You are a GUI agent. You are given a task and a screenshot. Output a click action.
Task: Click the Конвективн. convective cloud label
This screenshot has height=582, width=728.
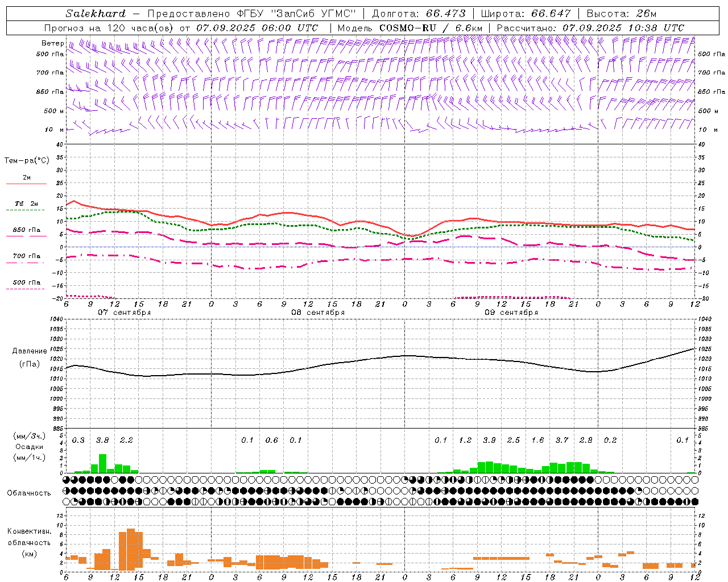pyautogui.click(x=29, y=531)
